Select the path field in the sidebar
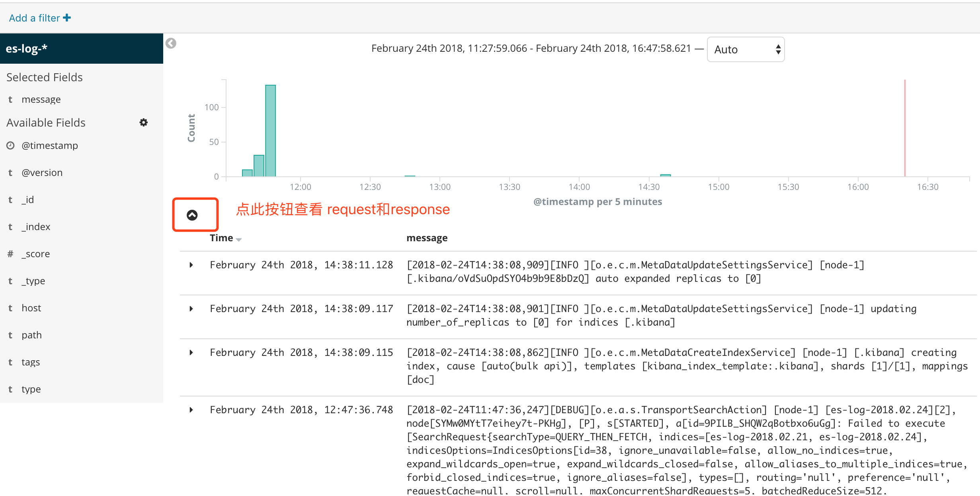The height and width of the screenshot is (496, 980). pos(31,335)
